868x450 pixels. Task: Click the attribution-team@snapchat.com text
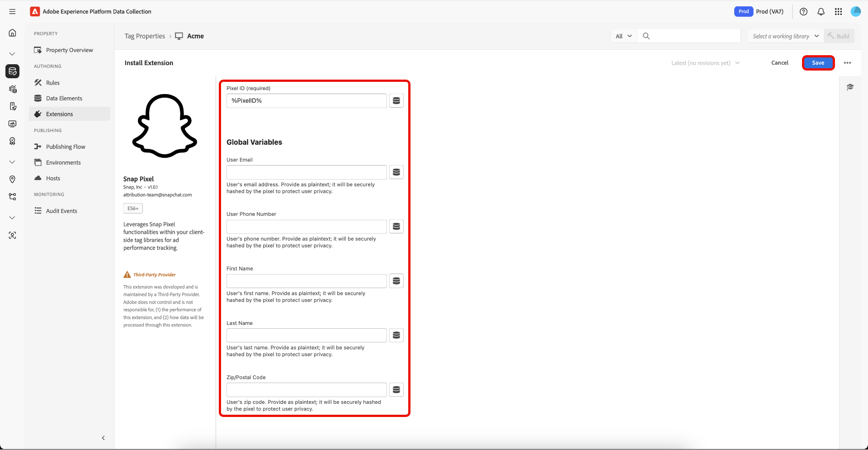click(x=158, y=195)
